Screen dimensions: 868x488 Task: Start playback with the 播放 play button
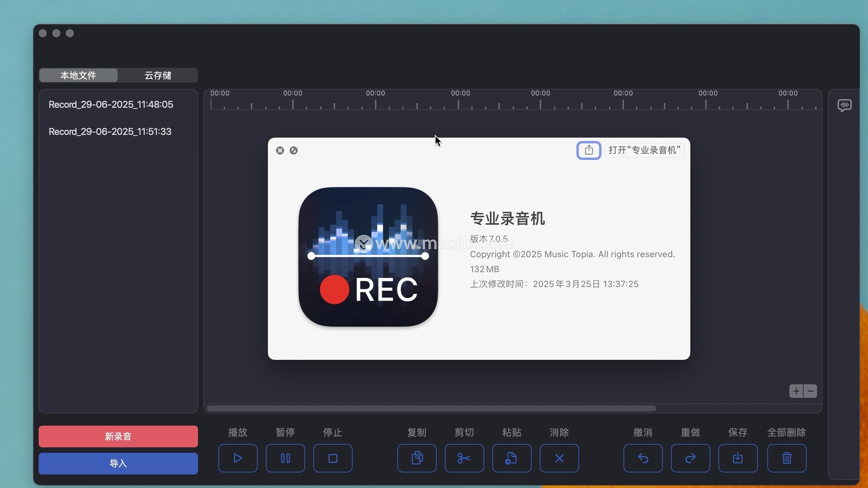[x=238, y=458]
